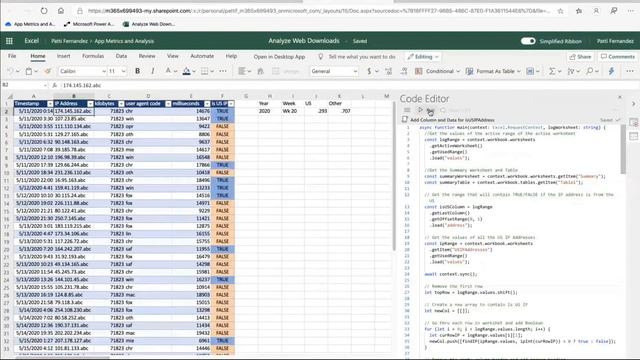
Task: Click the Name Box showing B2
Action: tap(24, 85)
